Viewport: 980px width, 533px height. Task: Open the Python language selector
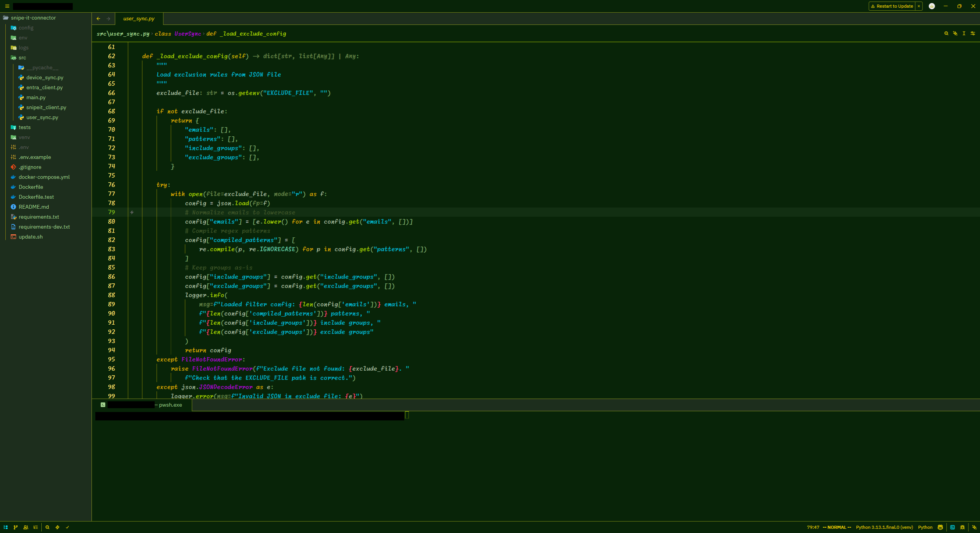click(925, 527)
